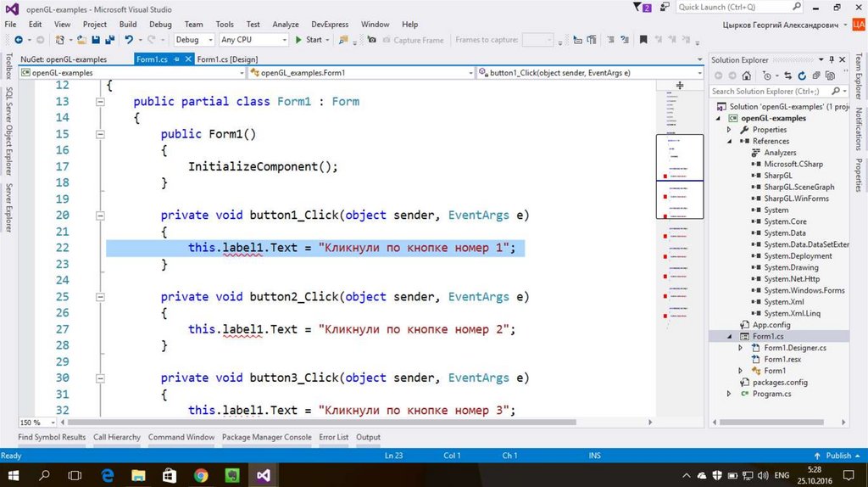
Task: Open the Any CPU platform dropdown
Action: coord(253,40)
